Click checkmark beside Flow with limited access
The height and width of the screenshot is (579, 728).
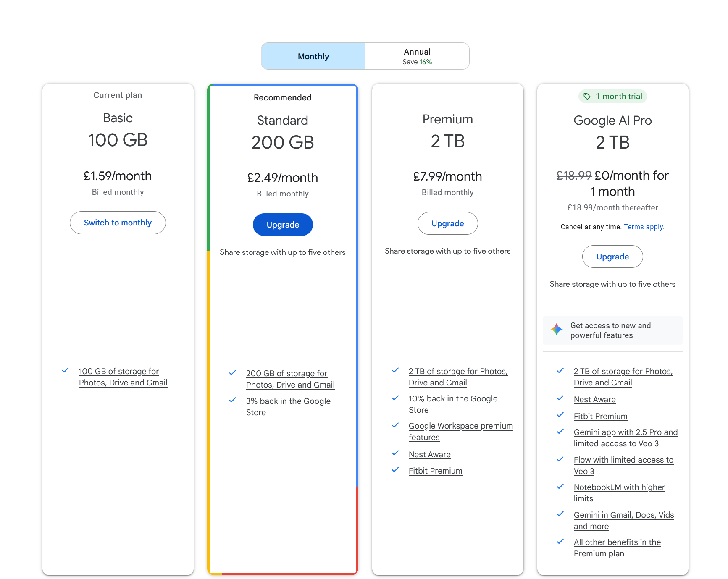560,459
